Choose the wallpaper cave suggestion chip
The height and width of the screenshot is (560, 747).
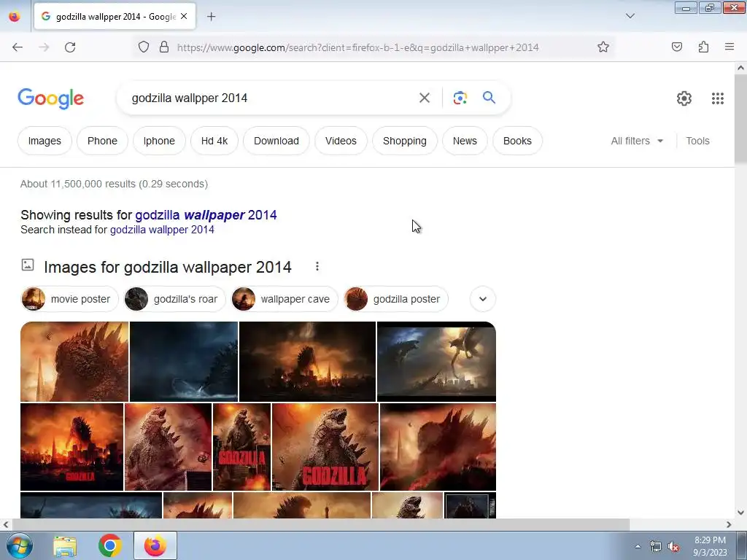[x=285, y=299]
